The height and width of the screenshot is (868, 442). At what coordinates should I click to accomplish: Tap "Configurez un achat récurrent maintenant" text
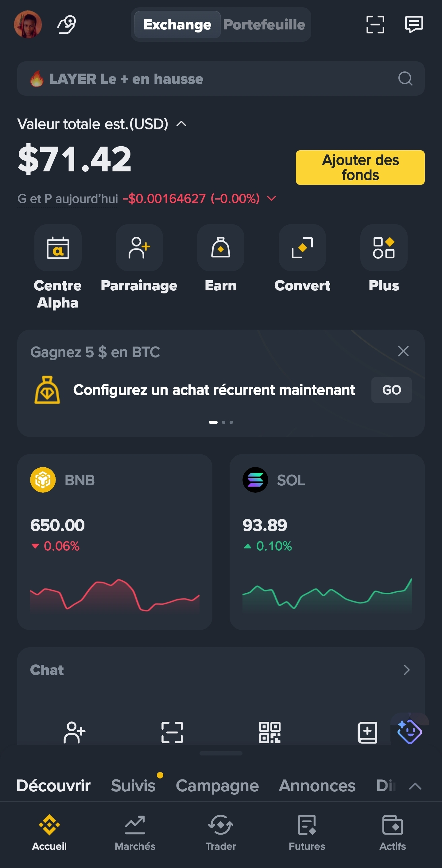tap(214, 390)
